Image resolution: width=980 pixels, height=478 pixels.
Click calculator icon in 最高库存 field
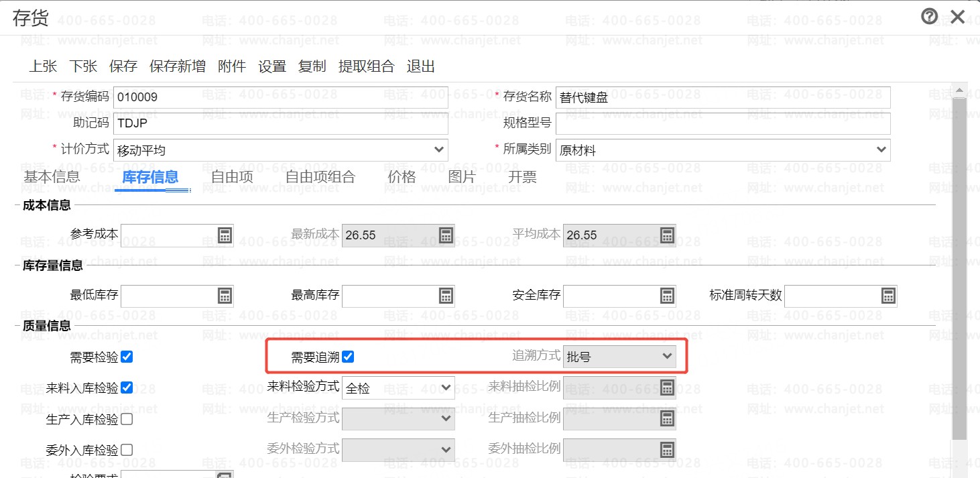pos(446,296)
